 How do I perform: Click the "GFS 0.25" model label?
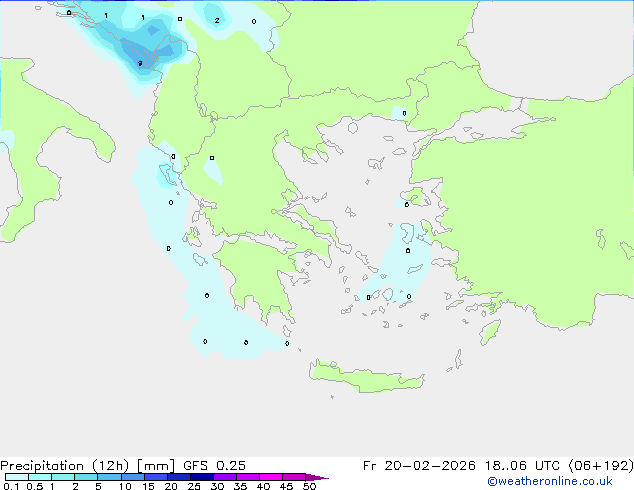tap(214, 466)
